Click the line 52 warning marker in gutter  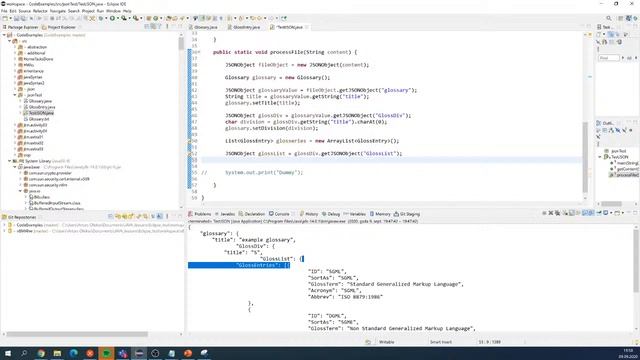click(x=189, y=154)
